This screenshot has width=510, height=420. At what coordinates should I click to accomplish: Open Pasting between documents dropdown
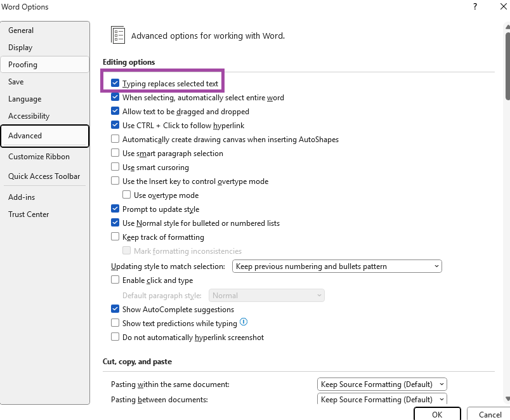point(382,399)
